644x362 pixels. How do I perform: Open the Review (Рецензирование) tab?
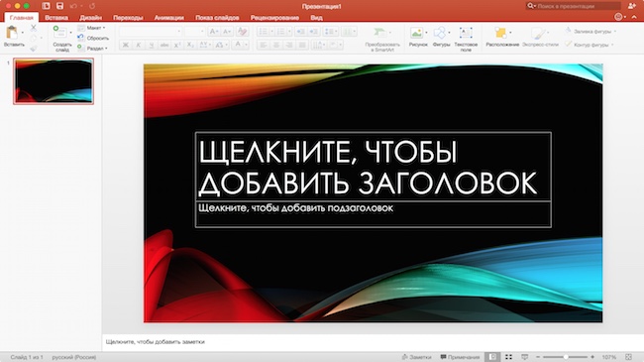click(x=274, y=18)
